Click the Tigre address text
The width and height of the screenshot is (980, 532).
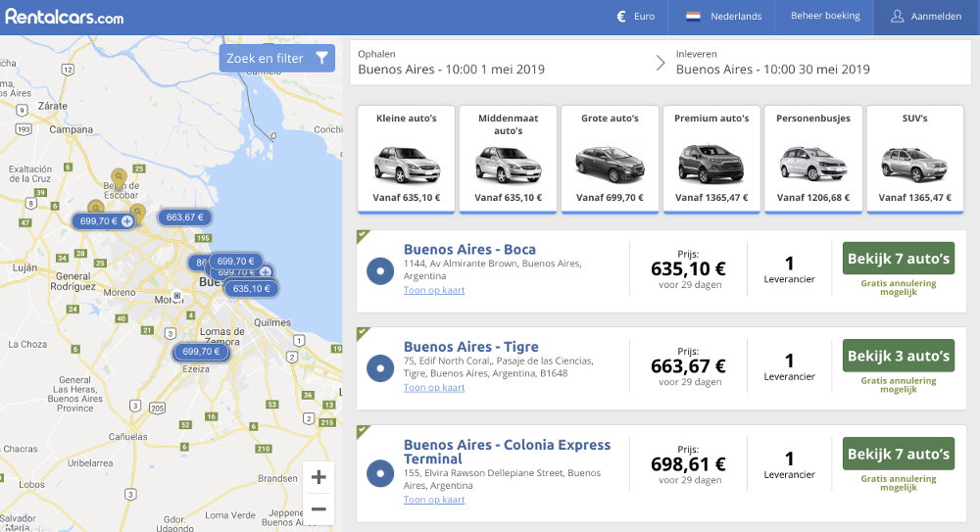pyautogui.click(x=498, y=367)
